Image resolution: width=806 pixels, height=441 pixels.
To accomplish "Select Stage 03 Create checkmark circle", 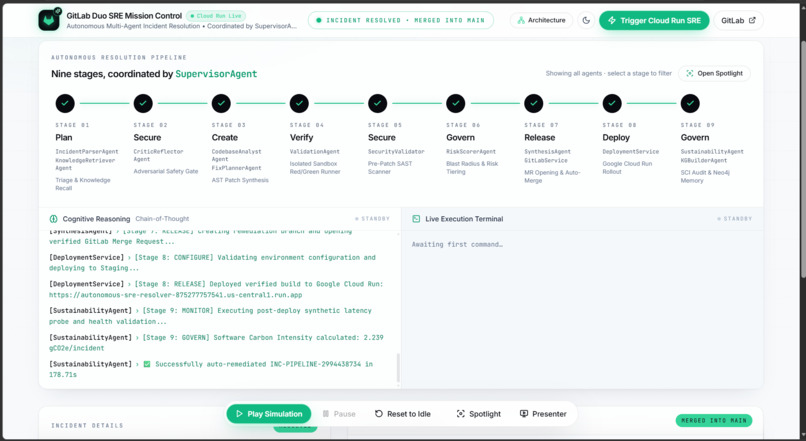I will (x=221, y=103).
